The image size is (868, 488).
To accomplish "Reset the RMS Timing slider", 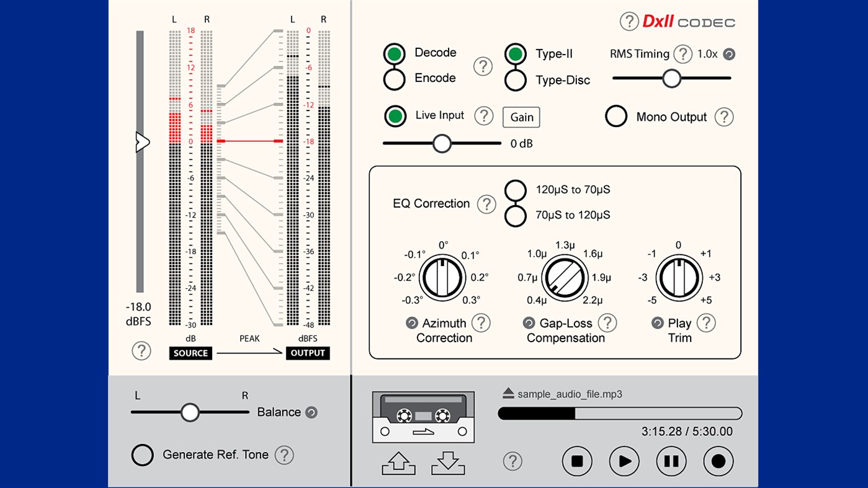I will 731,54.
